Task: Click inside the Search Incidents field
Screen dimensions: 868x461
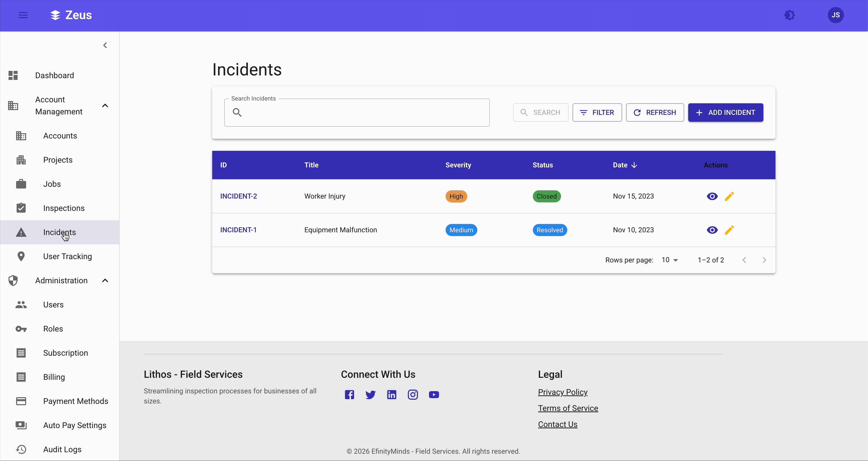Action: click(357, 112)
